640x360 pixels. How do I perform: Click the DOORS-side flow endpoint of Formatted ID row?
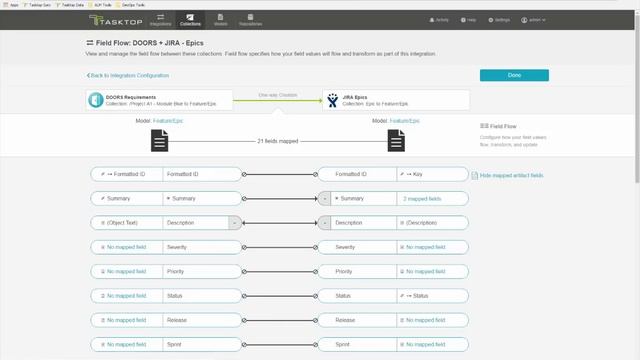[244, 174]
